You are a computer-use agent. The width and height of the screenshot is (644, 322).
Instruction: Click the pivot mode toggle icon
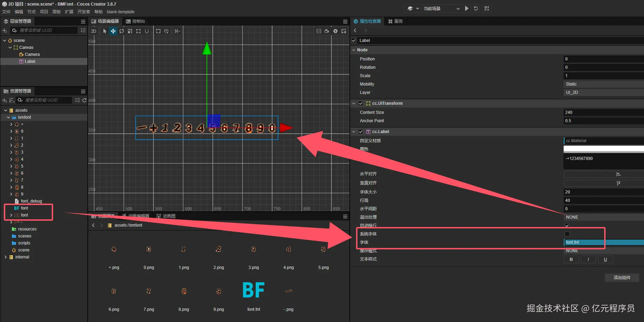point(158,31)
